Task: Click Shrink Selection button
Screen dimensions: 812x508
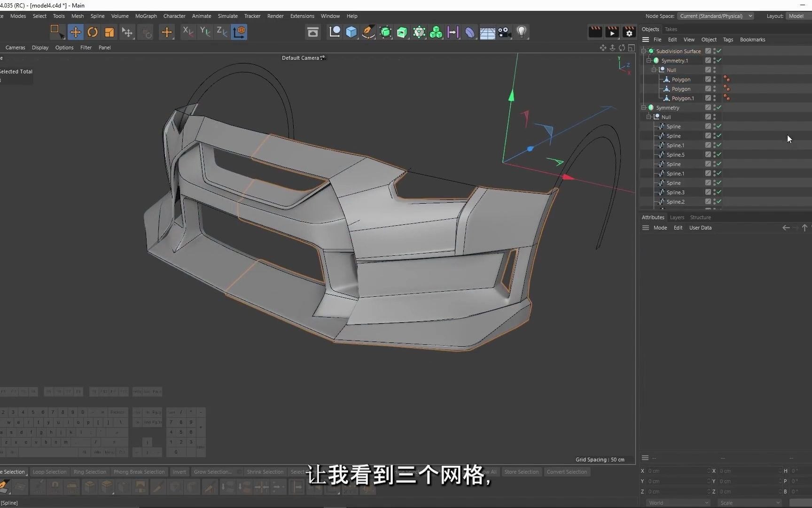Action: click(x=265, y=472)
